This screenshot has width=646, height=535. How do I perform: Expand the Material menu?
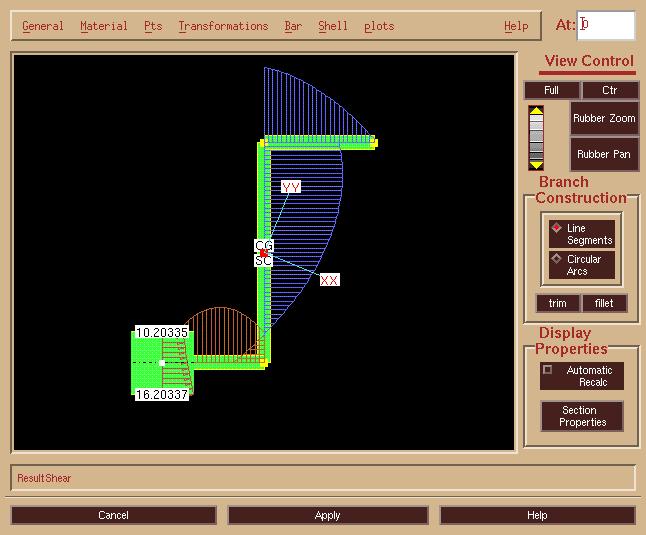pos(104,26)
